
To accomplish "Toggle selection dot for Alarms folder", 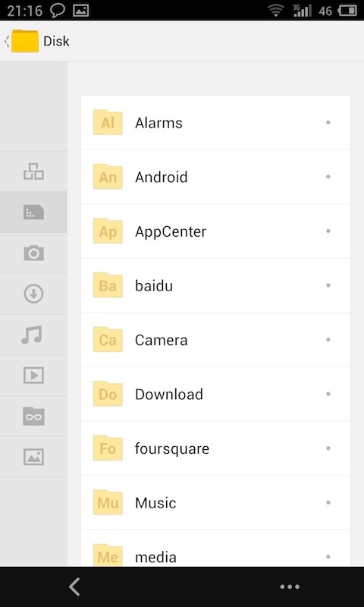I will pos(328,122).
